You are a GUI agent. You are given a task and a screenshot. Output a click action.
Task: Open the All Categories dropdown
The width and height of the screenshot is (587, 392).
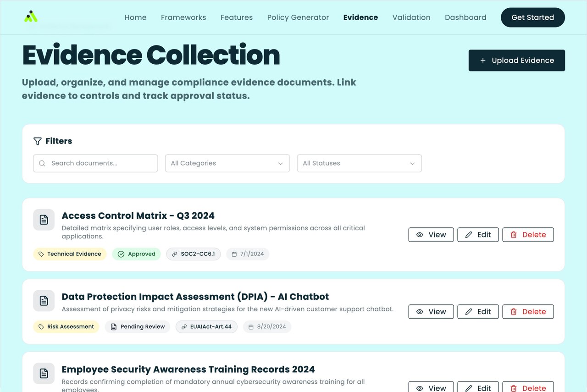227,163
